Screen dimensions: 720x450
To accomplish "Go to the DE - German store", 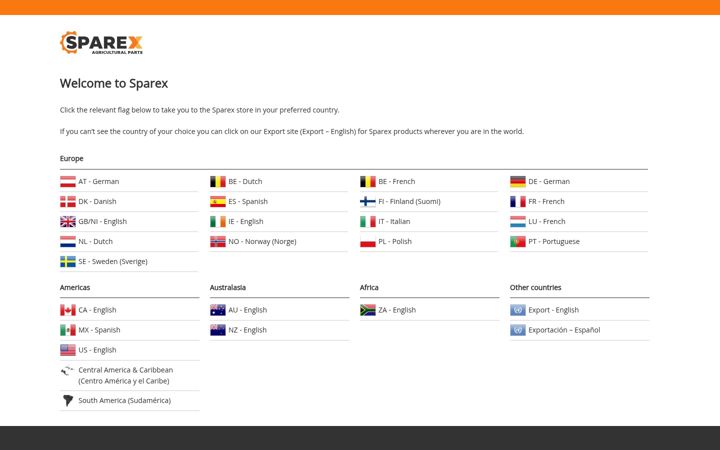I will point(549,181).
